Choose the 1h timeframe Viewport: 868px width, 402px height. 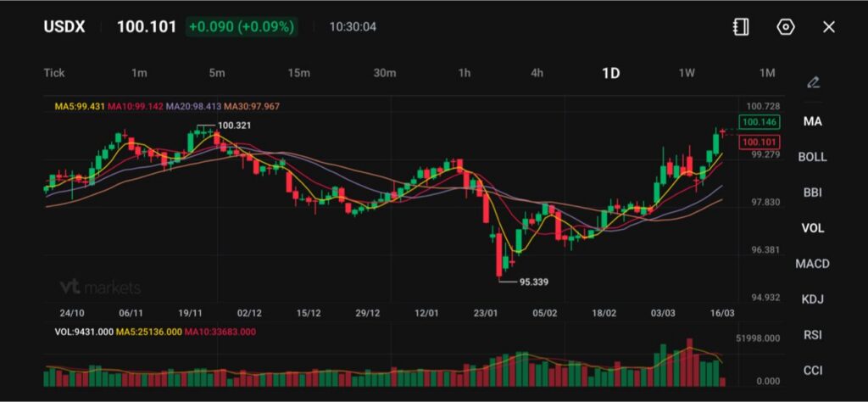[x=465, y=73]
